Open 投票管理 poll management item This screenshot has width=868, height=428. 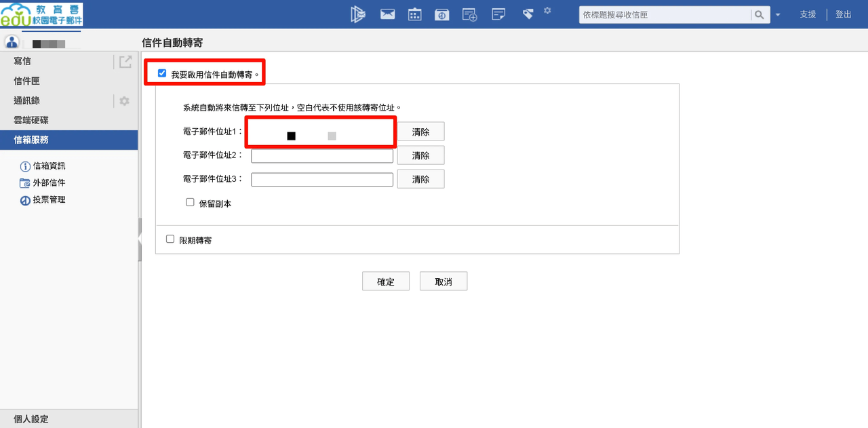coord(49,200)
